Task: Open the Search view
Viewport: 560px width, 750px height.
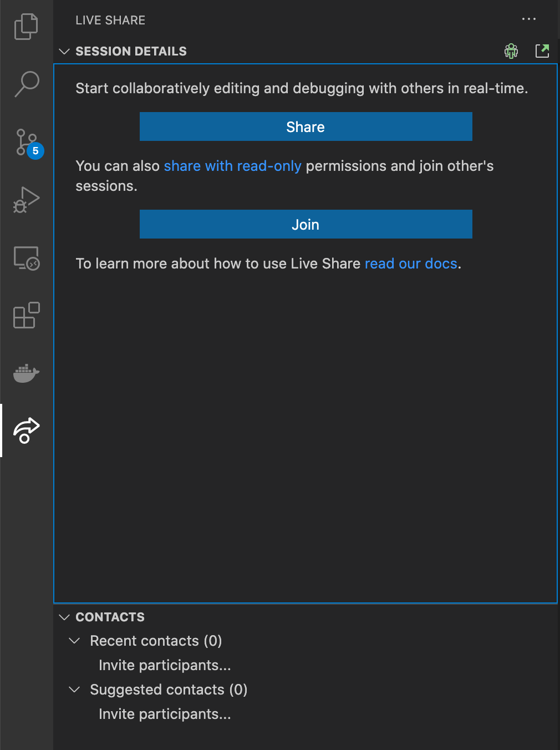Action: click(x=26, y=84)
